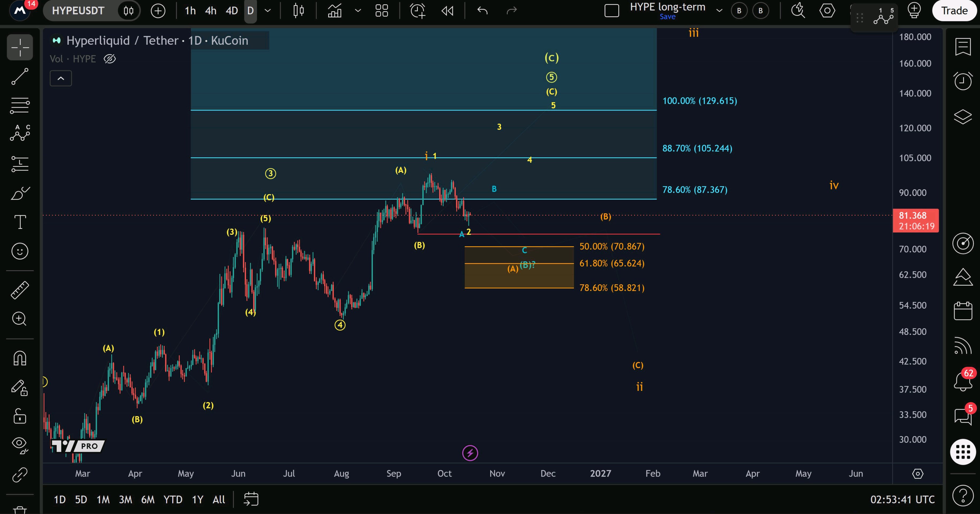980x514 pixels.
Task: Undo the last chart action
Action: pos(483,11)
